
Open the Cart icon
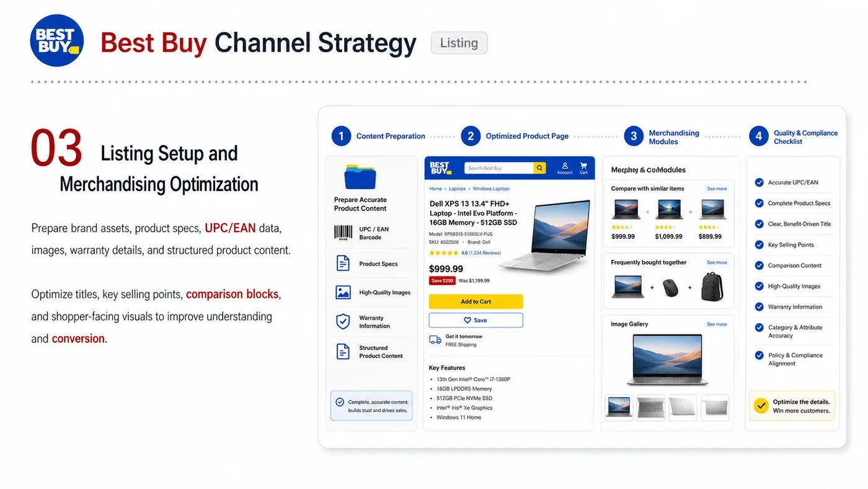tap(583, 168)
